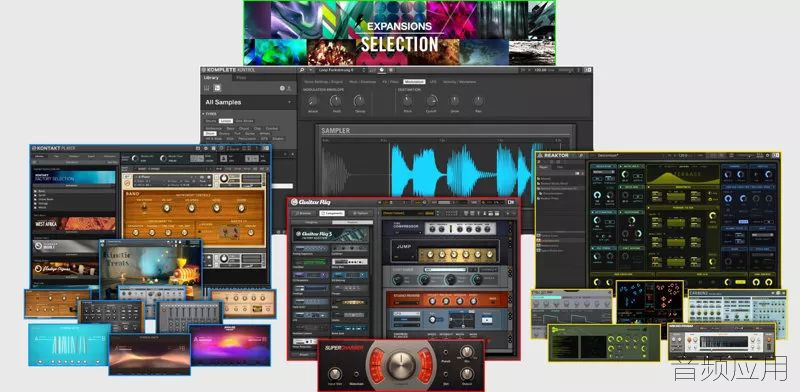This screenshot has height=392, width=800.
Task: Open the All Samples dropdown
Action: pyautogui.click(x=248, y=102)
